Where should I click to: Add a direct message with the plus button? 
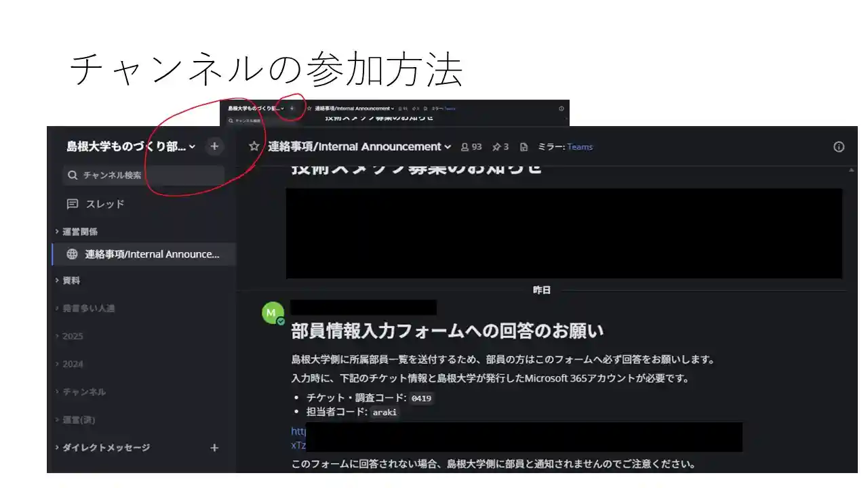click(x=214, y=447)
